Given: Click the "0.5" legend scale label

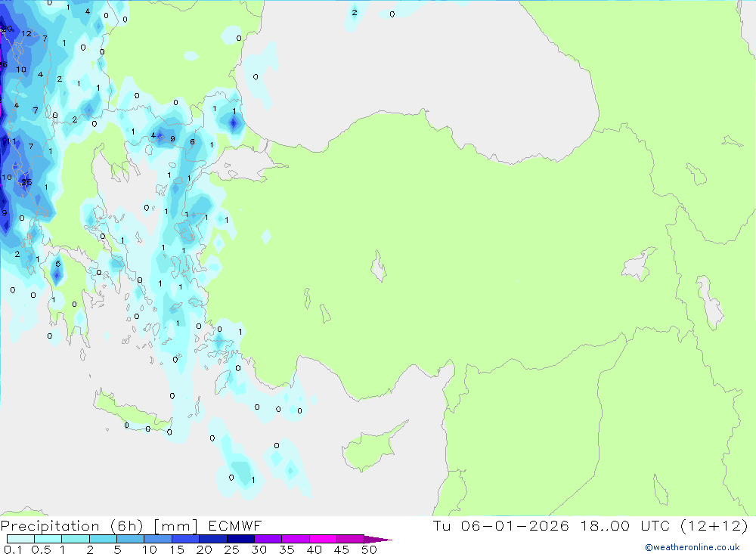Looking at the screenshot, I should point(41,549).
